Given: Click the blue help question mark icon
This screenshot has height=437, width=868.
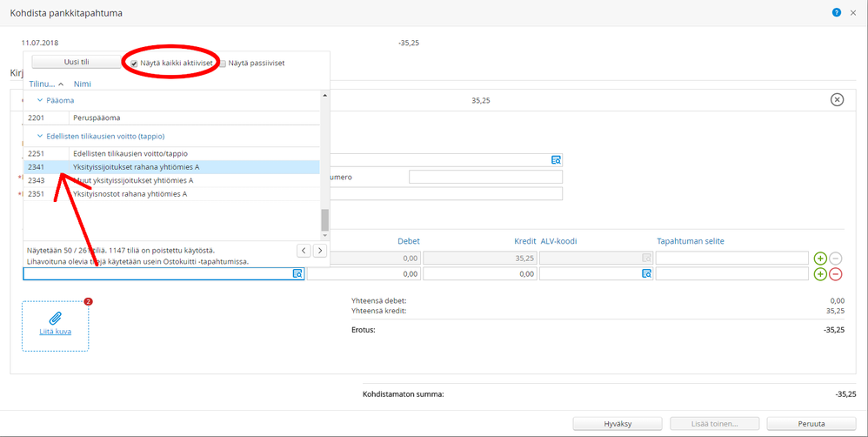Looking at the screenshot, I should tap(837, 12).
